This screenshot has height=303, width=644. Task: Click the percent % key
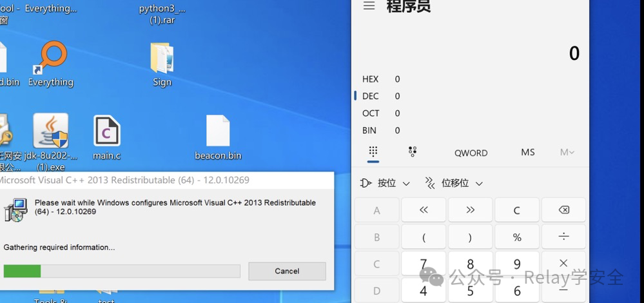[x=517, y=237]
